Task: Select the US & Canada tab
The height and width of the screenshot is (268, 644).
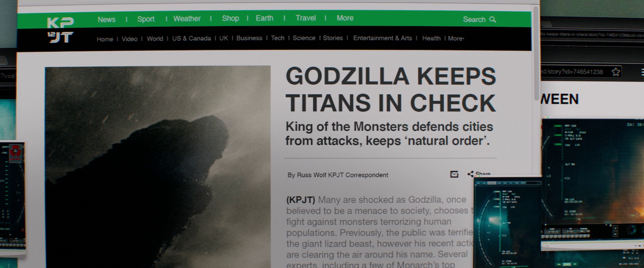Action: click(x=192, y=39)
